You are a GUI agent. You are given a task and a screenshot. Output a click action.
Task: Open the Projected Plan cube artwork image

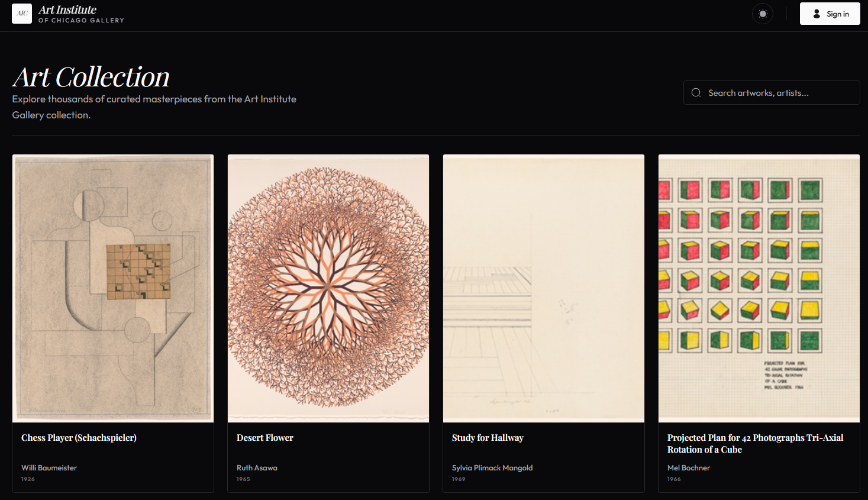coord(759,289)
